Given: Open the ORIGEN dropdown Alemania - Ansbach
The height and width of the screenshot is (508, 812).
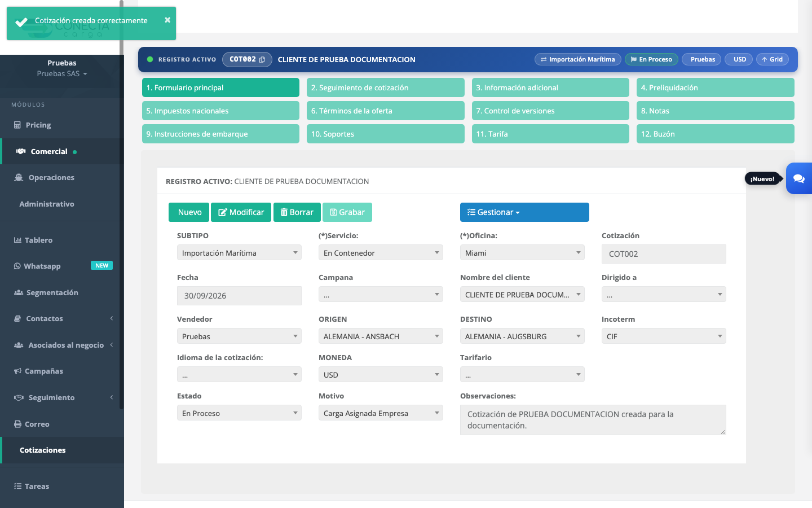Looking at the screenshot, I should point(381,336).
